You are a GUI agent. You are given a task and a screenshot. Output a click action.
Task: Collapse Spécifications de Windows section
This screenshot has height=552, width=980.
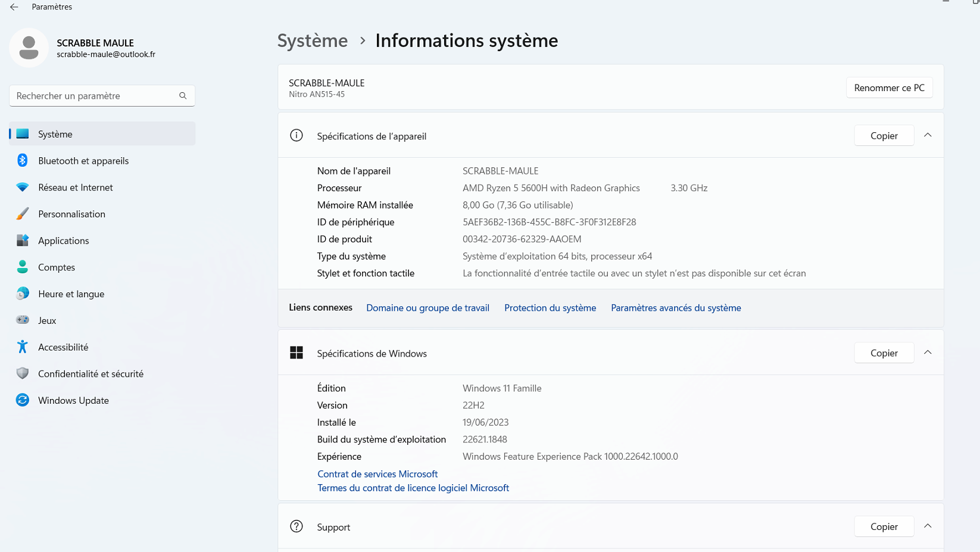[928, 353]
